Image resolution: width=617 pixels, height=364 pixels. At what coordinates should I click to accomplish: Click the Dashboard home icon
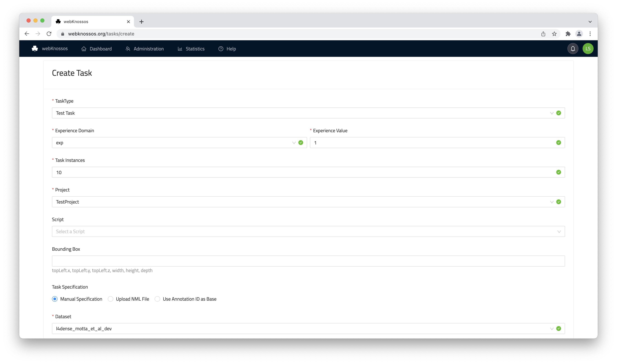coord(84,49)
